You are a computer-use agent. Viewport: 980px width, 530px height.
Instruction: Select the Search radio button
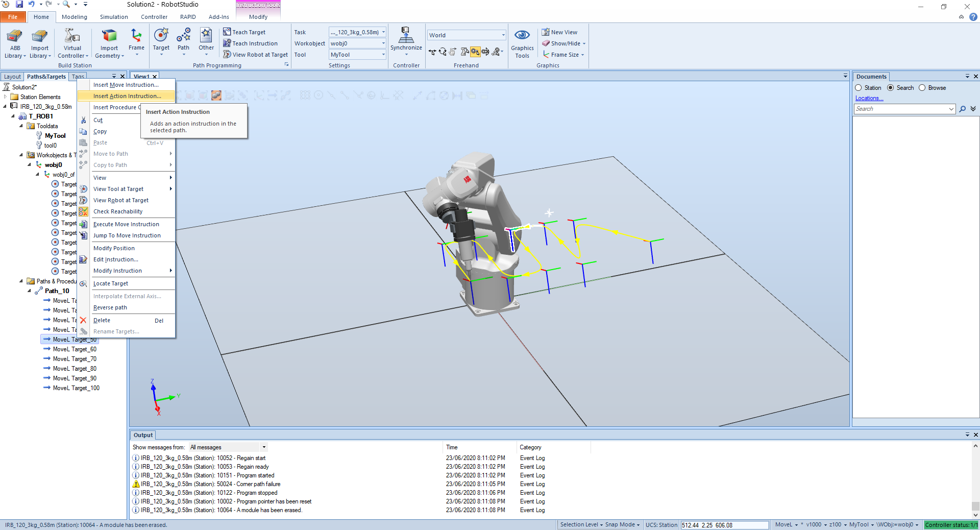pyautogui.click(x=891, y=88)
